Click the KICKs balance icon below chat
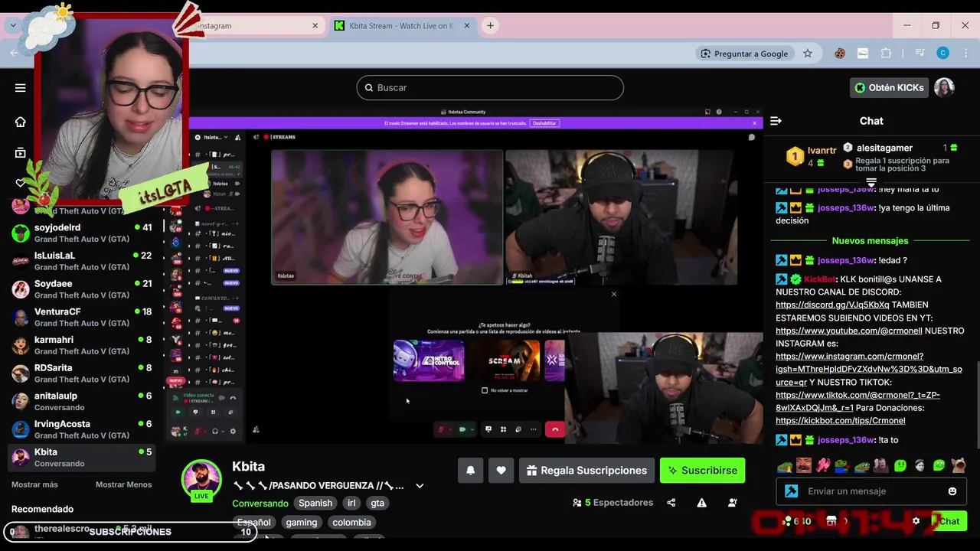Image resolution: width=980 pixels, height=551 pixels. (x=787, y=521)
